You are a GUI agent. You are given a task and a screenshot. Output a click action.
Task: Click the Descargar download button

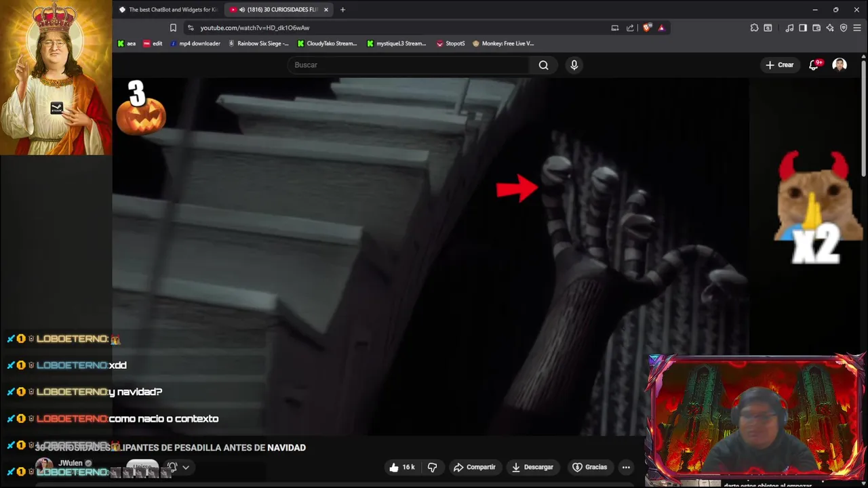point(533,467)
